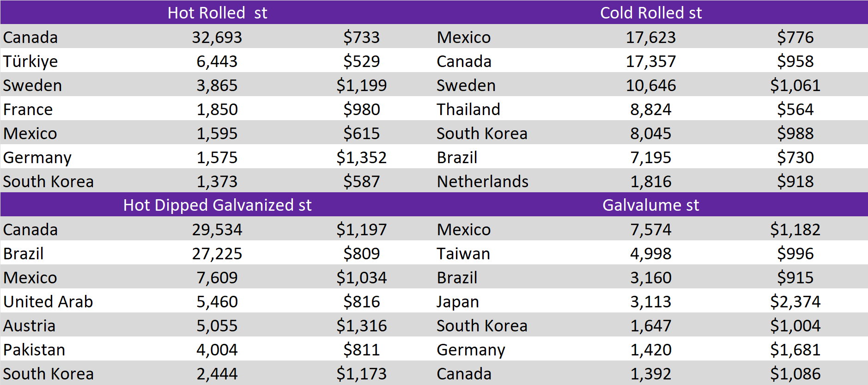
Task: Click the 27,225 Brazil volume cell
Action: click(217, 253)
